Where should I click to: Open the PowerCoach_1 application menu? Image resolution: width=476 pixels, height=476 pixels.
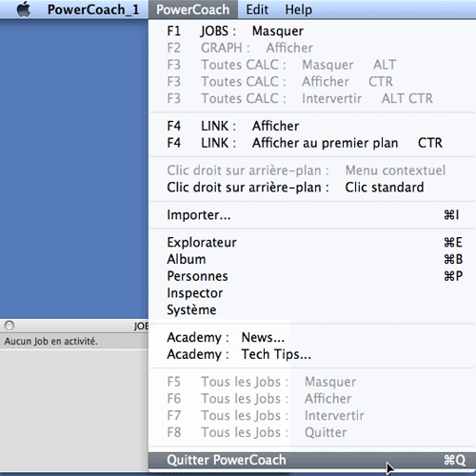tap(93, 10)
